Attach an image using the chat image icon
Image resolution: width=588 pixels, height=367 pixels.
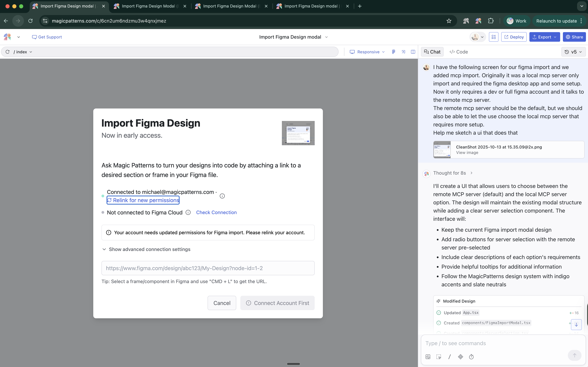coord(428,357)
